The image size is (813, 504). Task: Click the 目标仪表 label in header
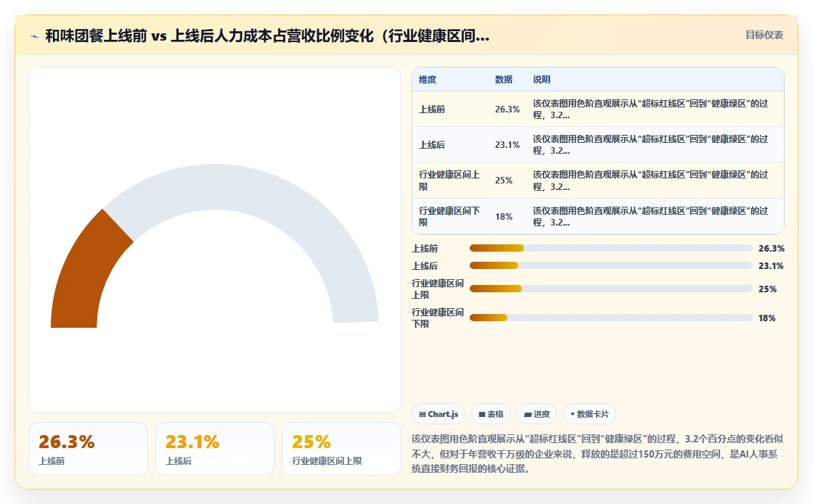(764, 36)
